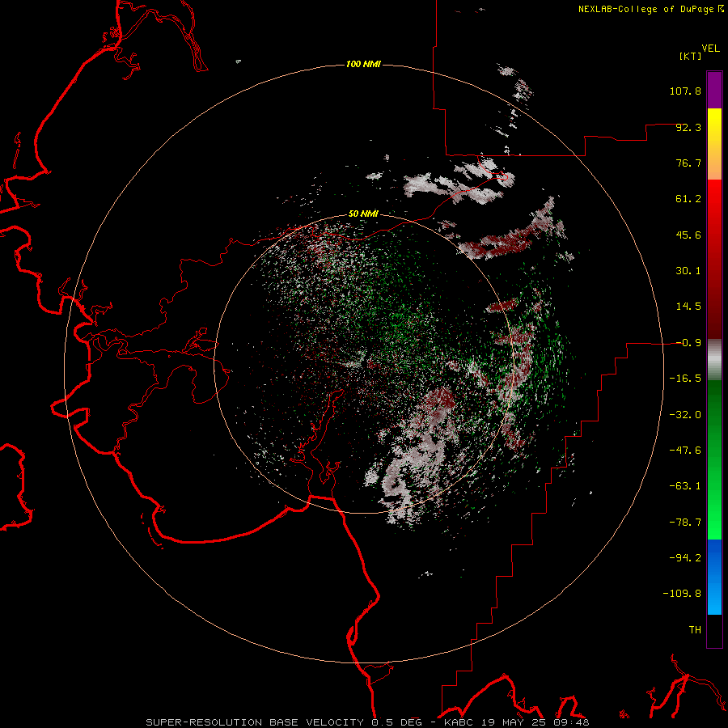The image size is (728, 728).
Task: Click the -63.1 legend value
Action: pyautogui.click(x=685, y=486)
